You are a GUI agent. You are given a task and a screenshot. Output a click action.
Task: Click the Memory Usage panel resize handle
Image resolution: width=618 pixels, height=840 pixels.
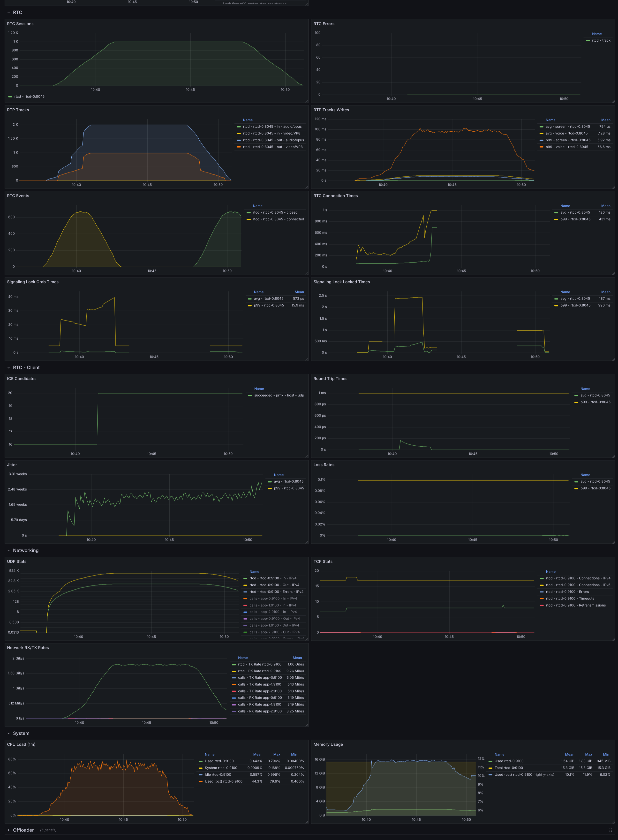pos(613,822)
